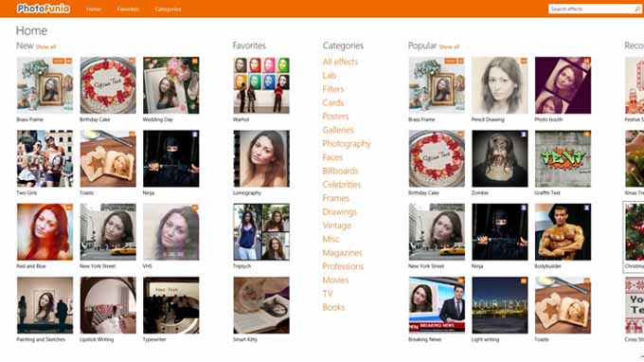Select New York Street in New section
This screenshot has width=644, height=362.
pyautogui.click(x=108, y=232)
